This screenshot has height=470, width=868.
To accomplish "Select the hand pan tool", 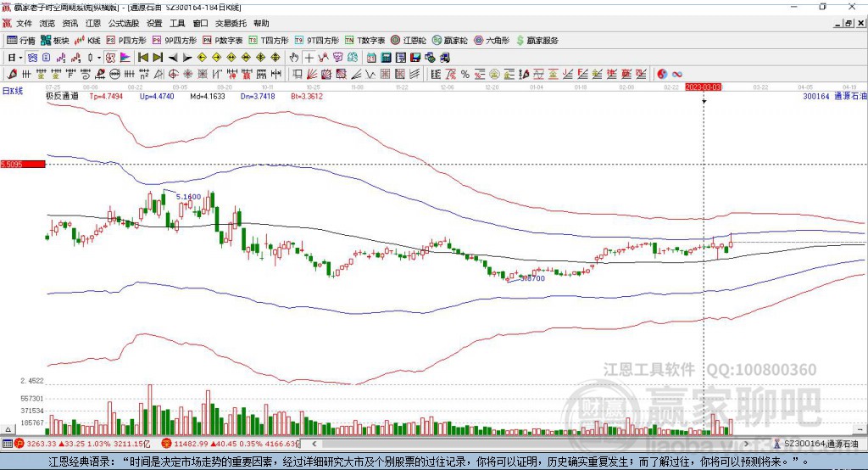I will click(x=294, y=58).
